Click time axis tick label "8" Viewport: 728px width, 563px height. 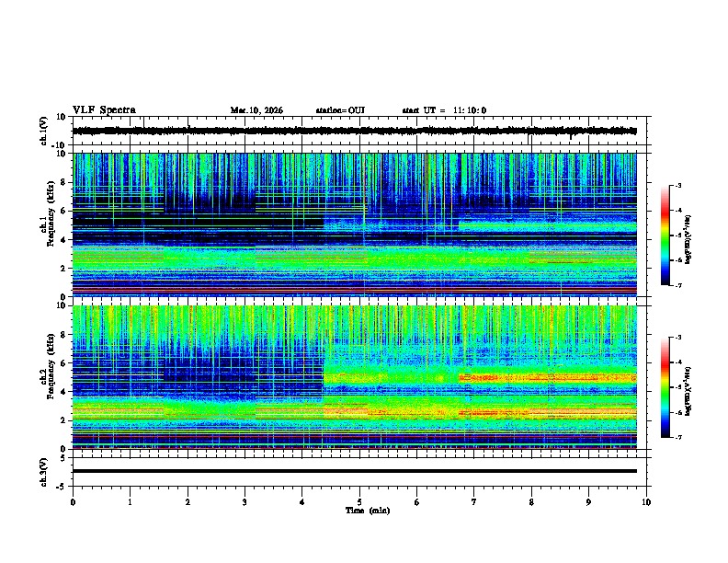(x=531, y=502)
